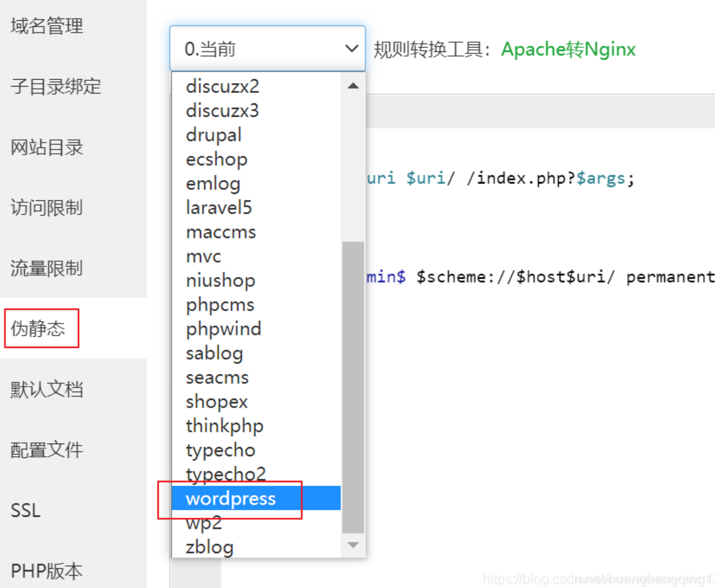Choose thinkphp rewrite template

coord(256,426)
